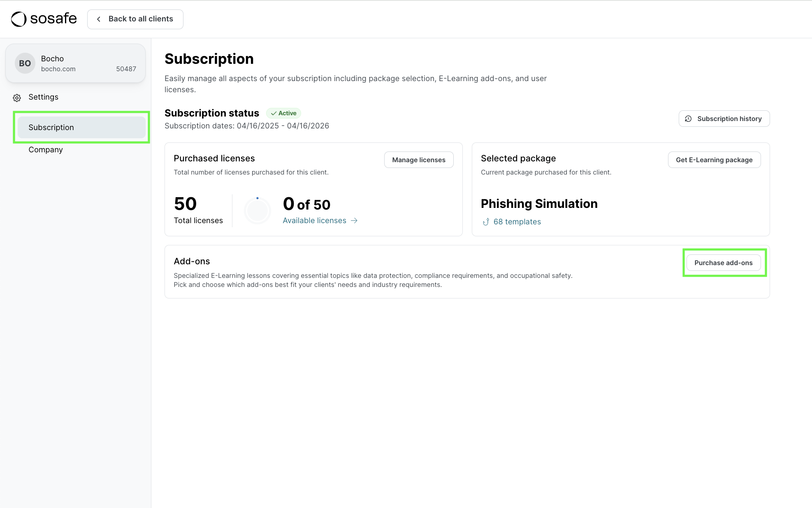This screenshot has height=508, width=812.
Task: Select Settings in the sidebar
Action: [x=43, y=97]
